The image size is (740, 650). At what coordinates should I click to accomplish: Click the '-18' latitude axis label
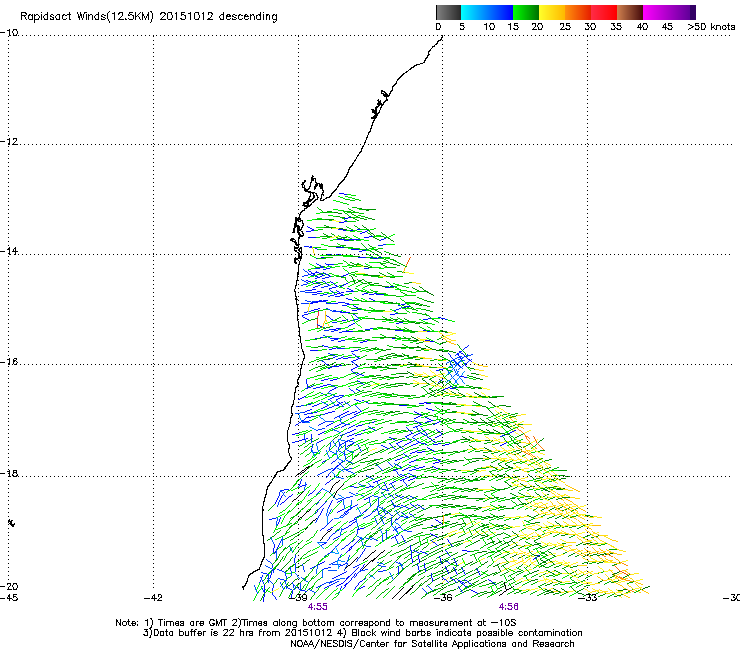pos(9,473)
